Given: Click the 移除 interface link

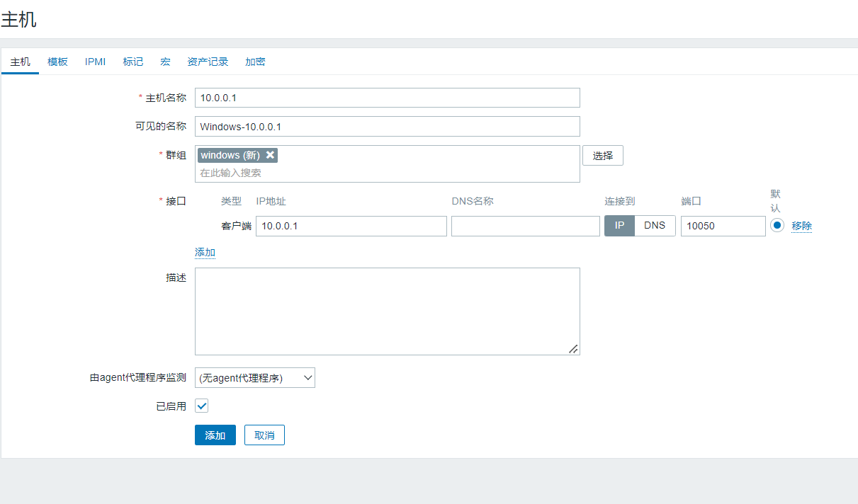Looking at the screenshot, I should click(801, 226).
